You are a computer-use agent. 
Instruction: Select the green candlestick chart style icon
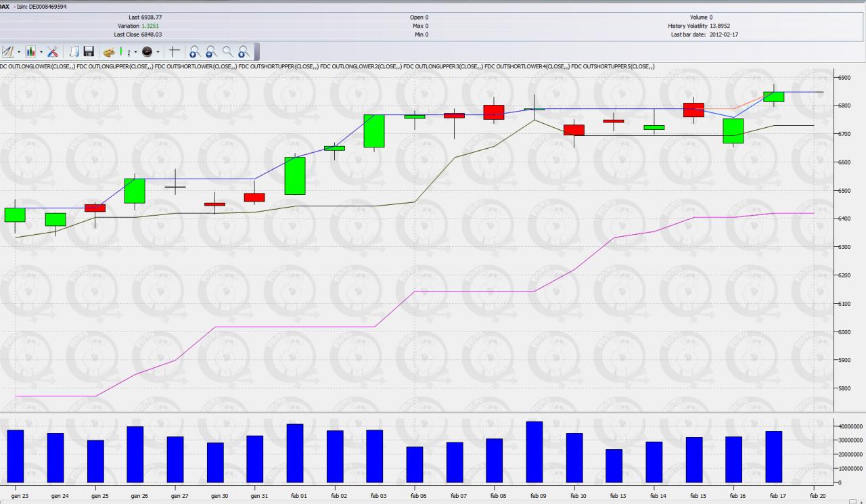121,51
